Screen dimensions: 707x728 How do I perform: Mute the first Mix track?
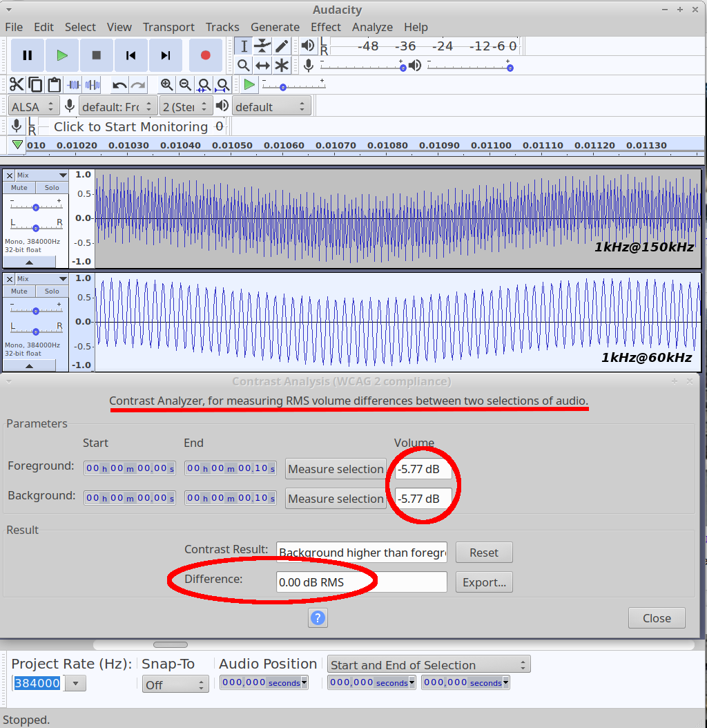click(x=19, y=188)
